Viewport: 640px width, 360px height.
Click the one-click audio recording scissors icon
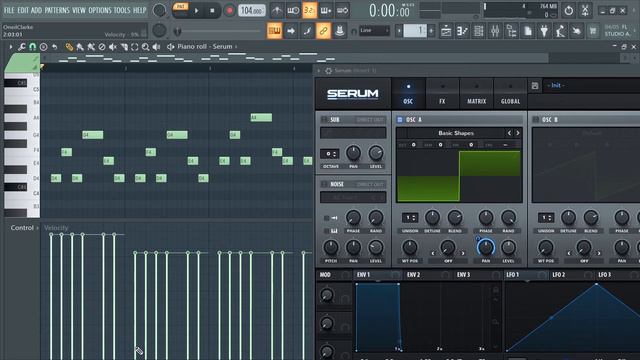pos(585,11)
